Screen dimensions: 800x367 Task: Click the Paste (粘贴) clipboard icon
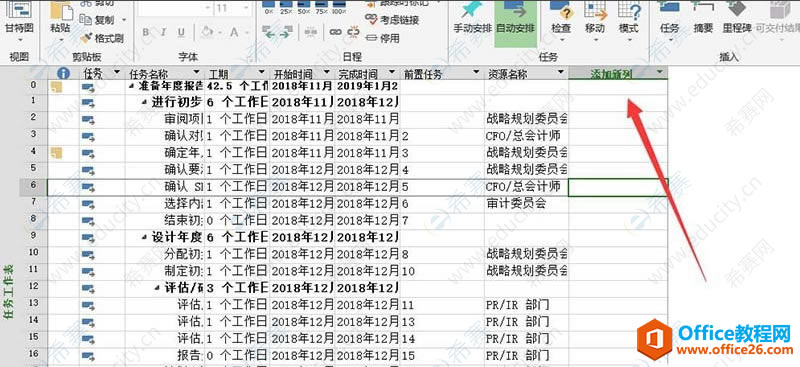61,13
